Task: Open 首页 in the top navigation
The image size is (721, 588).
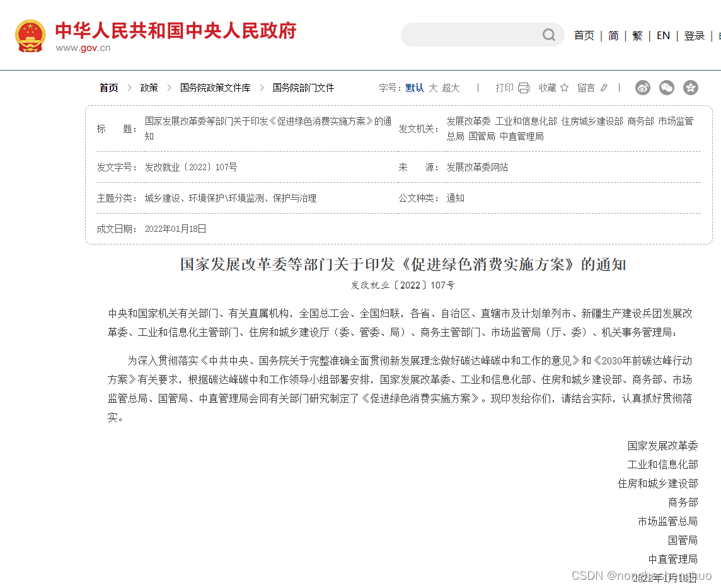Action: pyautogui.click(x=584, y=35)
